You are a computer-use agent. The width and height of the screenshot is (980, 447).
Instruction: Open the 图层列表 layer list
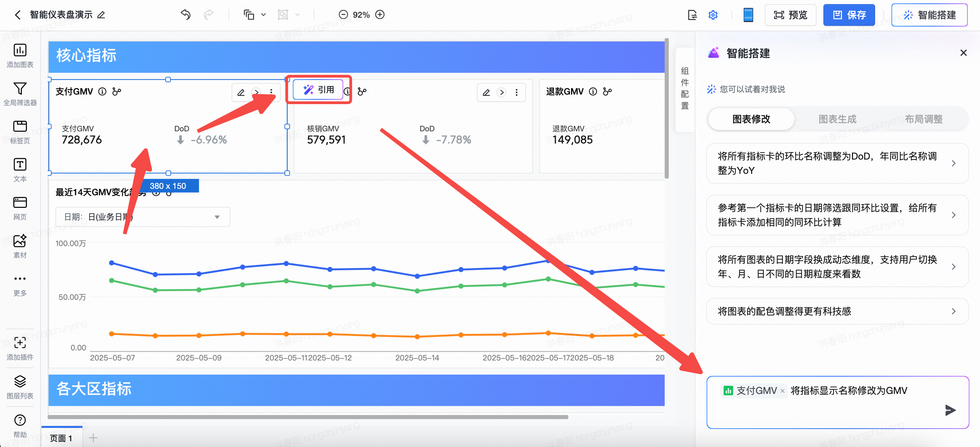[x=20, y=381]
